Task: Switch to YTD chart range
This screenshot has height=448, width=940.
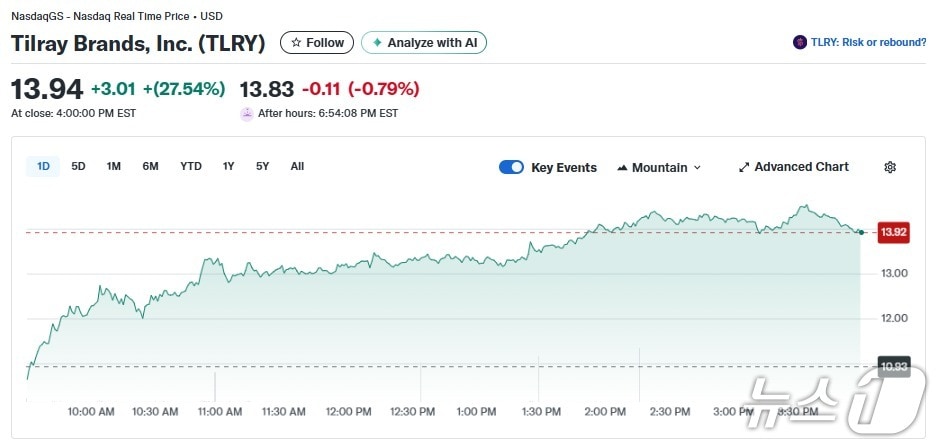Action: point(191,166)
